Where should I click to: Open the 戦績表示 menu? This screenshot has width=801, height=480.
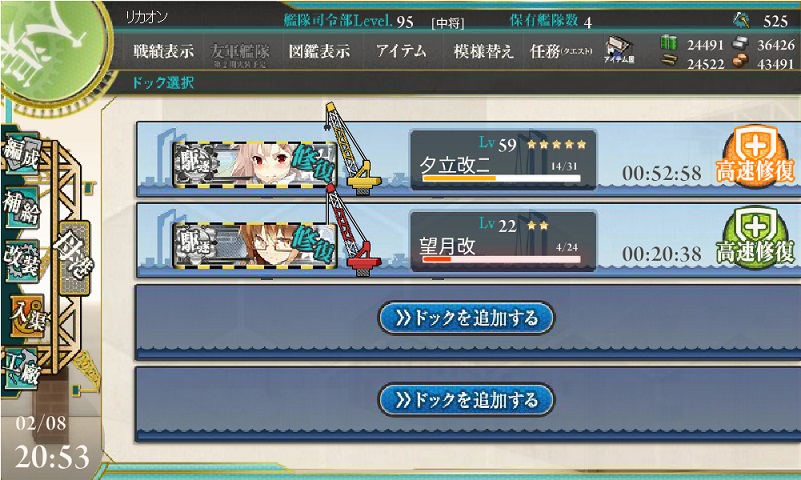(x=163, y=51)
